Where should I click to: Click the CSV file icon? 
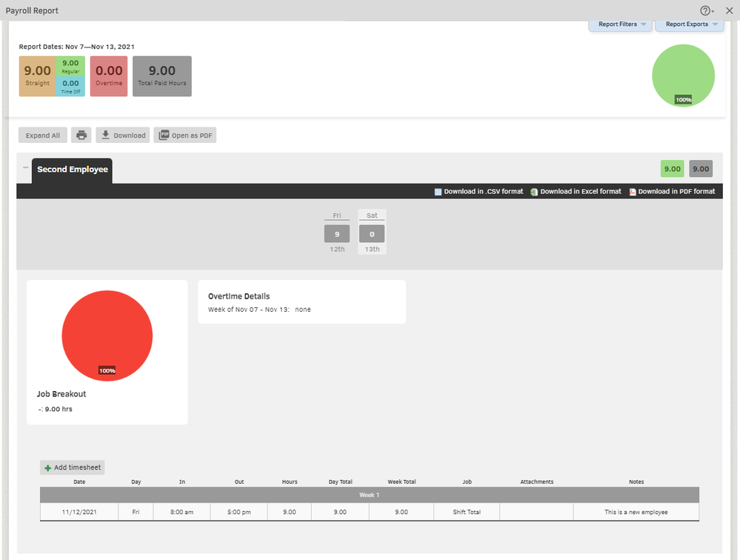point(438,192)
